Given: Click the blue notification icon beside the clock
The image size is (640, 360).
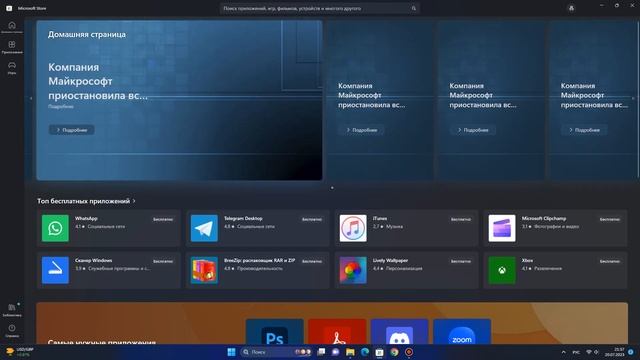Looking at the screenshot, I should click(x=631, y=352).
